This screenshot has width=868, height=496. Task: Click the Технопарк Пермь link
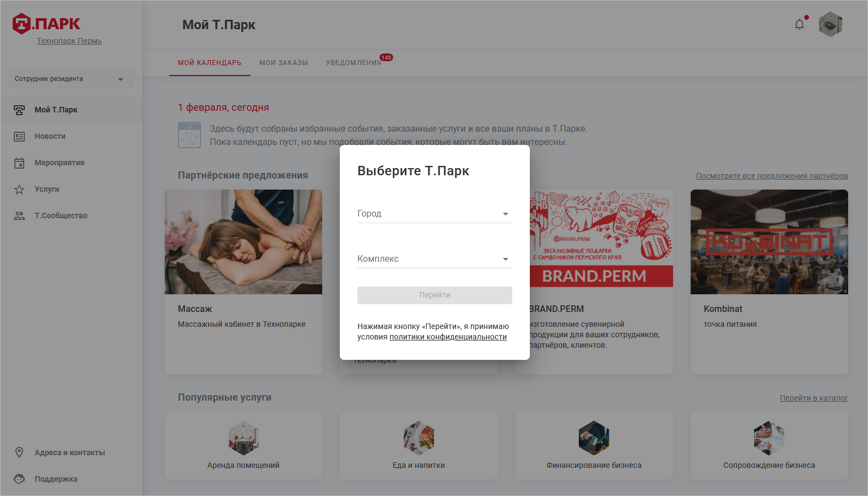click(x=69, y=41)
